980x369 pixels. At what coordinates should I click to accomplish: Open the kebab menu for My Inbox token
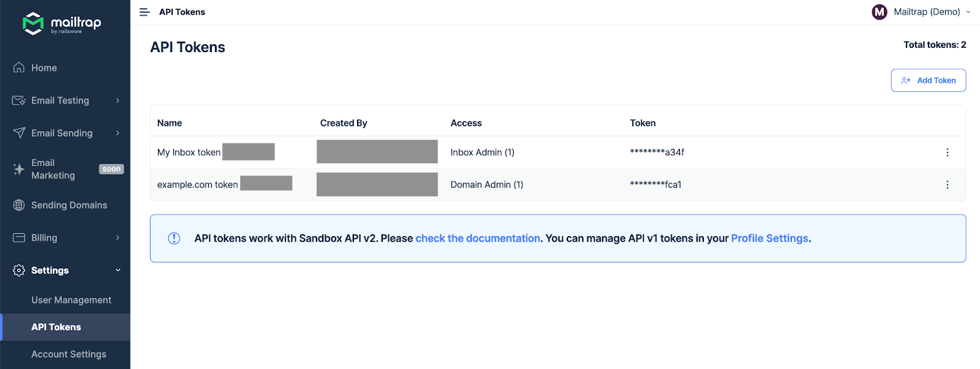point(947,153)
